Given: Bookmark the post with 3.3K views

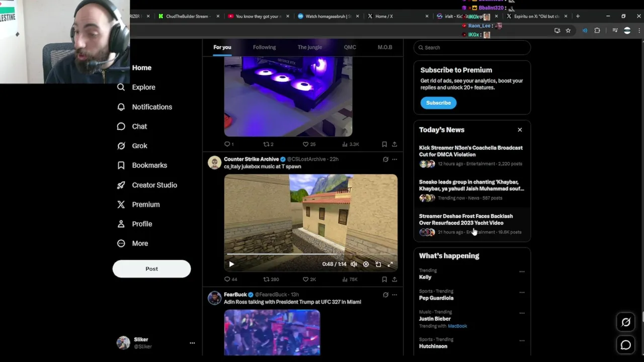Looking at the screenshot, I should (384, 144).
